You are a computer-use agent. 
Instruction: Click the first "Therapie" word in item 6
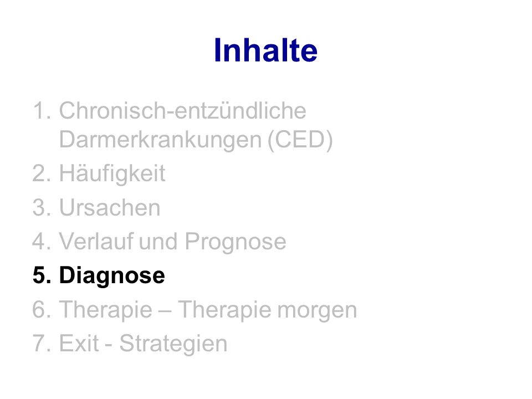point(106,310)
